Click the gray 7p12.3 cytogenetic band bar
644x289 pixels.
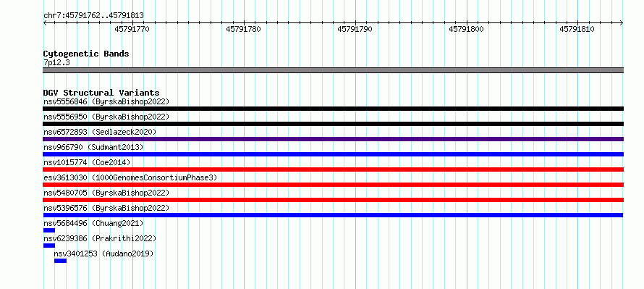(333, 70)
